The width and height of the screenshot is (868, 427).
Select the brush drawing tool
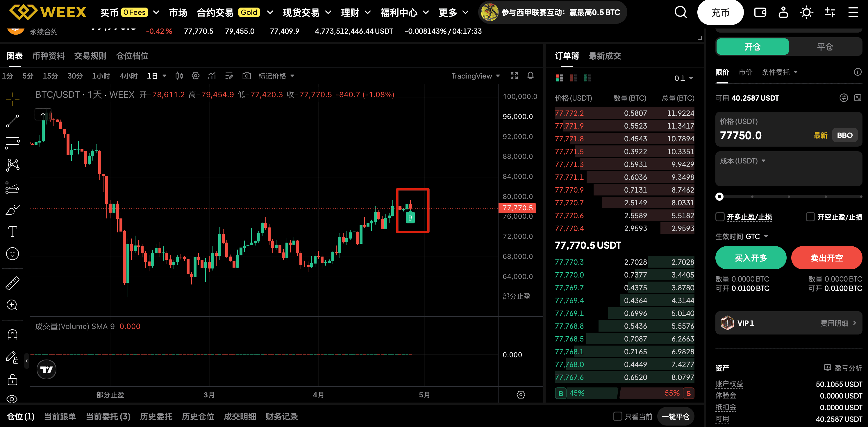coord(12,209)
